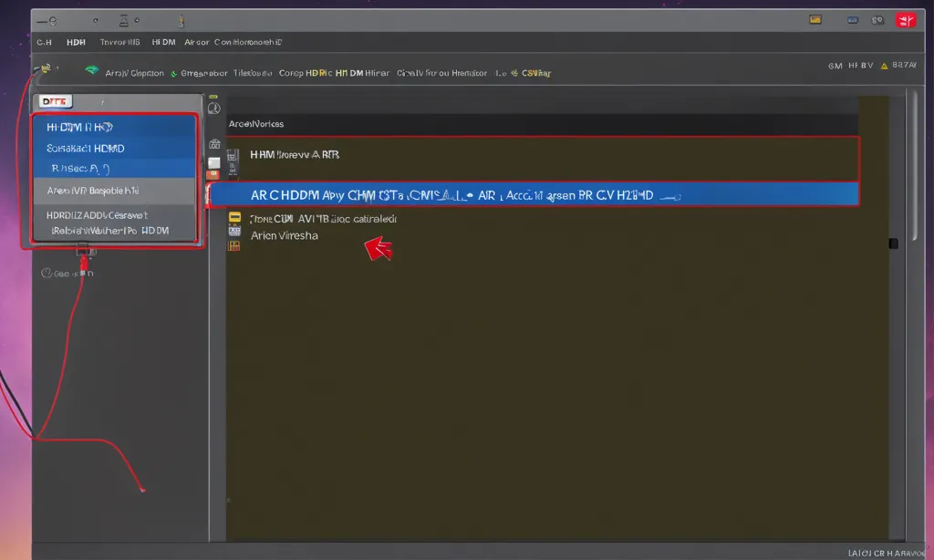Open the HDH menu in the menu bar
This screenshot has width=934, height=560.
tap(76, 42)
